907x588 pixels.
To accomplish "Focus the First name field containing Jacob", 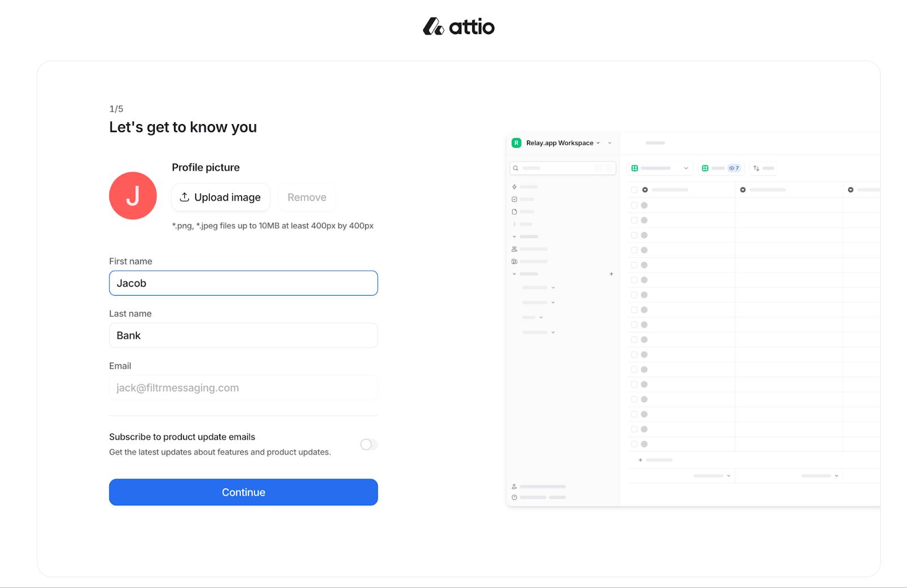I will coord(243,283).
